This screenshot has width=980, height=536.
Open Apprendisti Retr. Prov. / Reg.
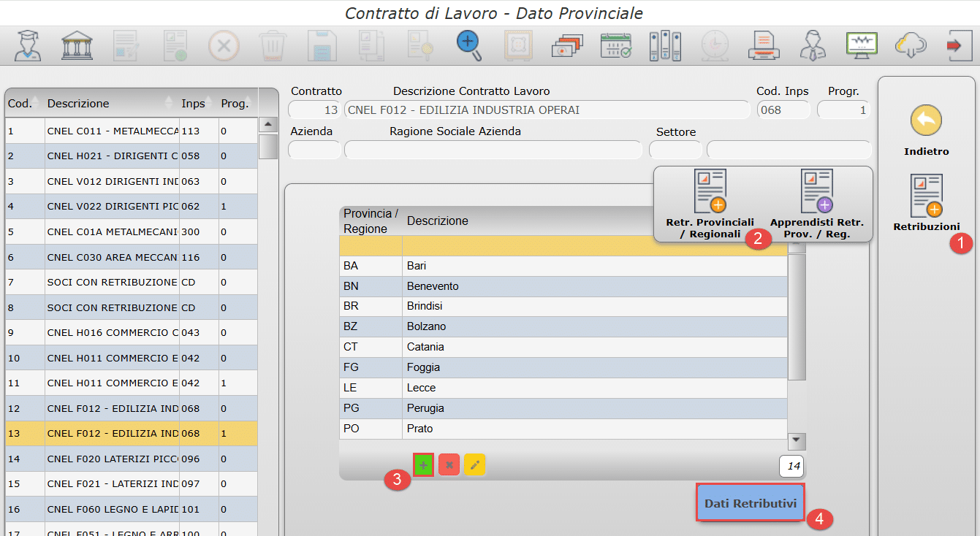coord(817,191)
